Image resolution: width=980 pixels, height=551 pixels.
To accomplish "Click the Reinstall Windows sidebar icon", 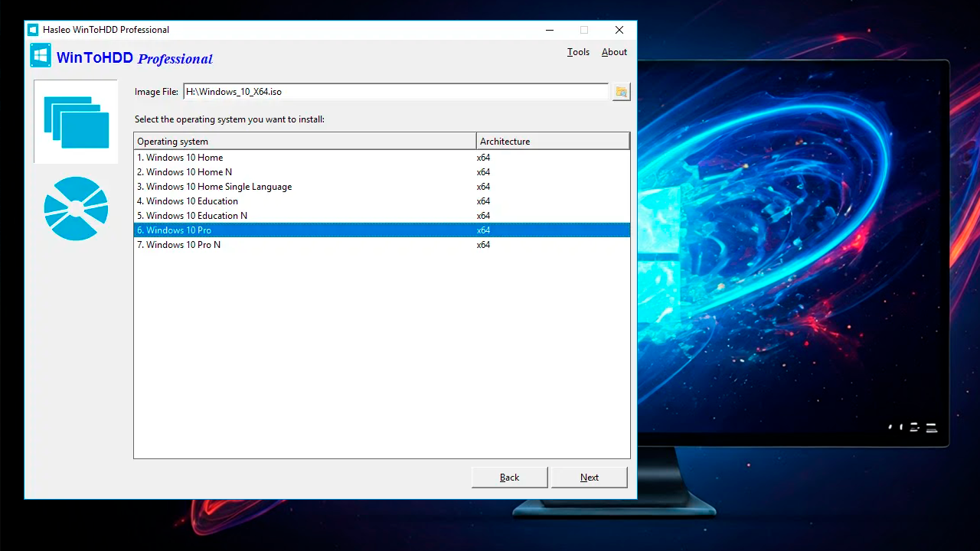I will (x=76, y=122).
